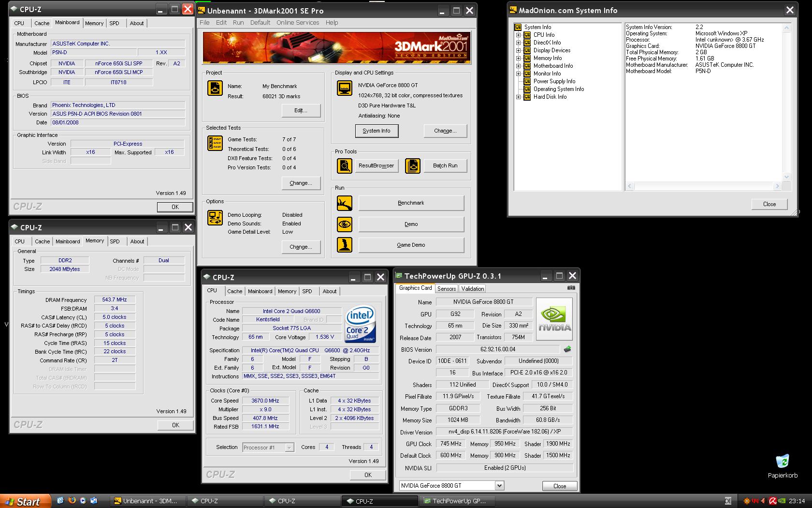Viewport: 812px width, 508px height.
Task: Expand the Display Devices tree node
Action: coord(518,50)
